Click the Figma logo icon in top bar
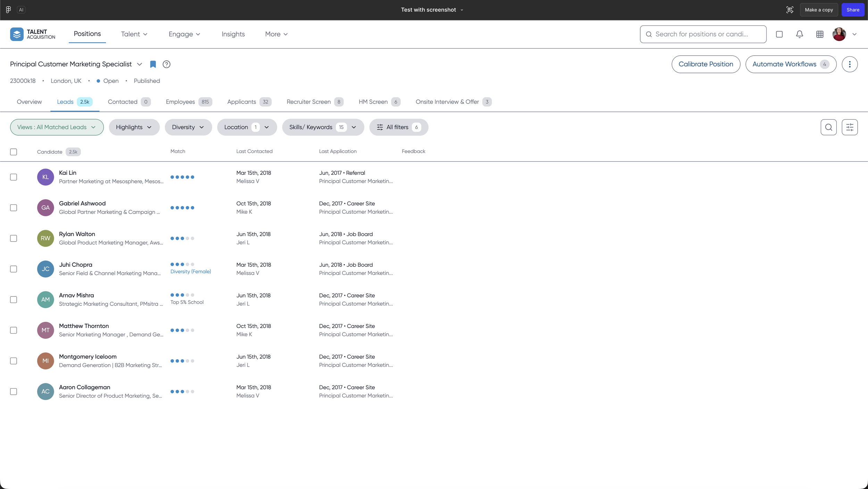 (x=8, y=10)
